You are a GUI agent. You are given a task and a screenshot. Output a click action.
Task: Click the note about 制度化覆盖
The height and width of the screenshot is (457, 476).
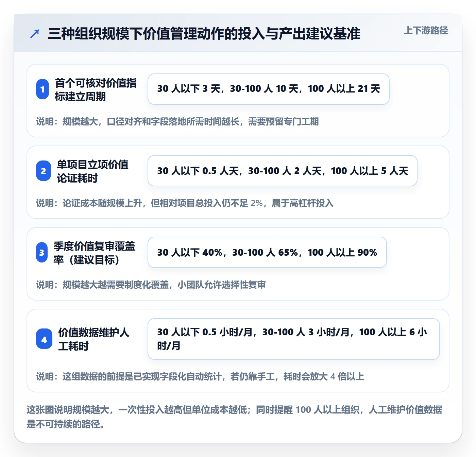[x=151, y=285]
